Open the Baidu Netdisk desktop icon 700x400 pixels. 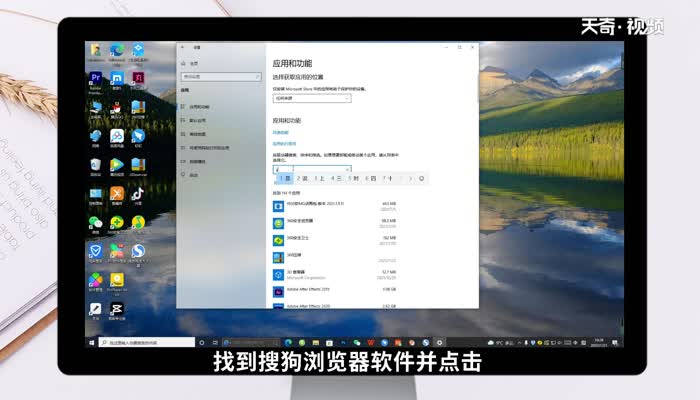pyautogui.click(x=117, y=138)
